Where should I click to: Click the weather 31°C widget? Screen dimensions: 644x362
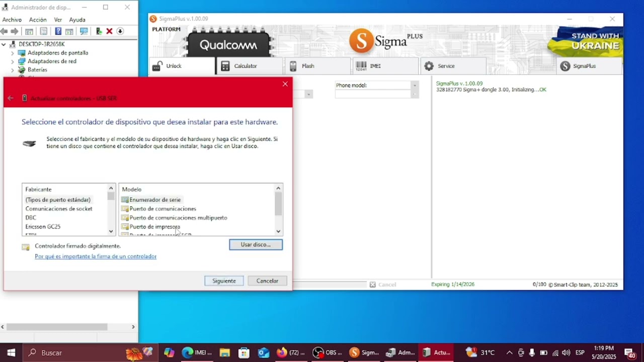coord(480,352)
